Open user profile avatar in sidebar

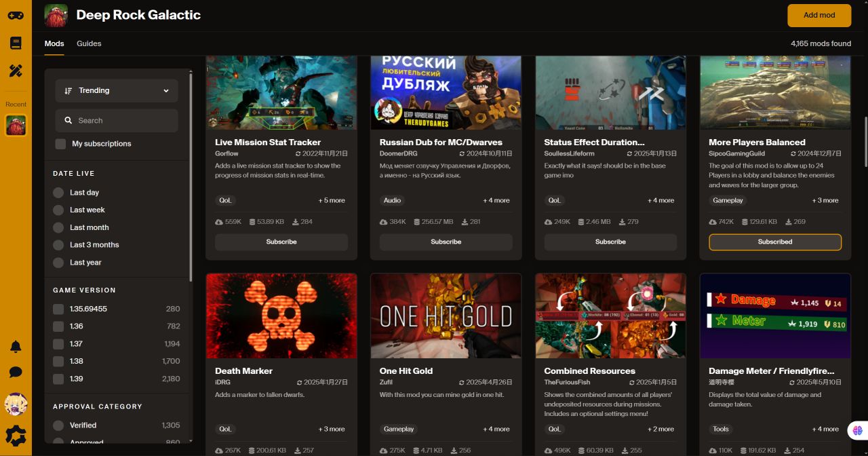tap(16, 404)
